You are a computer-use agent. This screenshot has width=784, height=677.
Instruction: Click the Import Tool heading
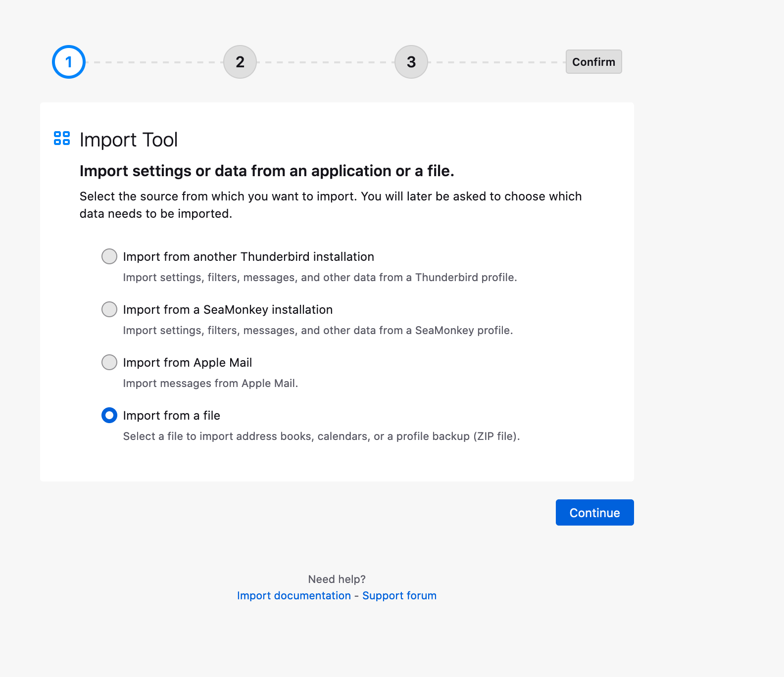click(129, 140)
